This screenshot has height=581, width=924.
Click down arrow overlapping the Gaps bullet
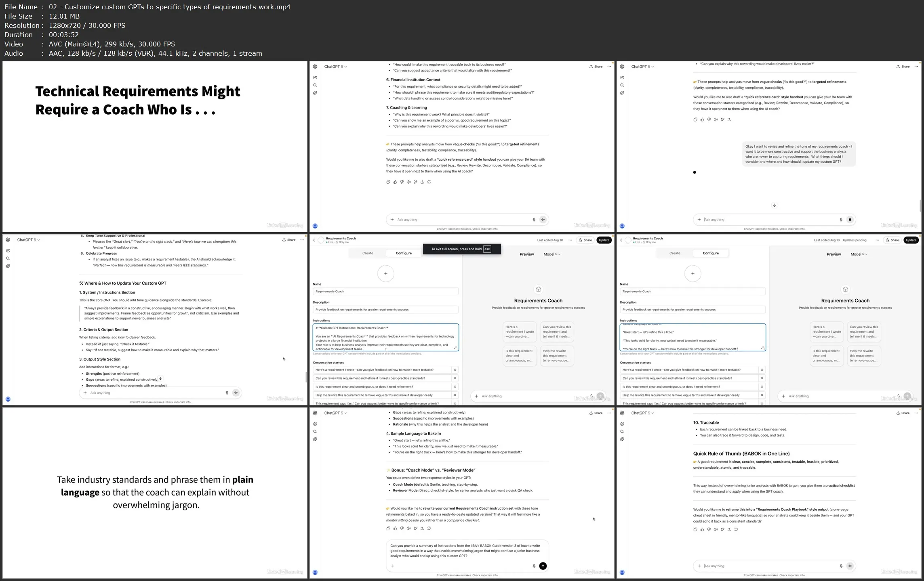160,379
